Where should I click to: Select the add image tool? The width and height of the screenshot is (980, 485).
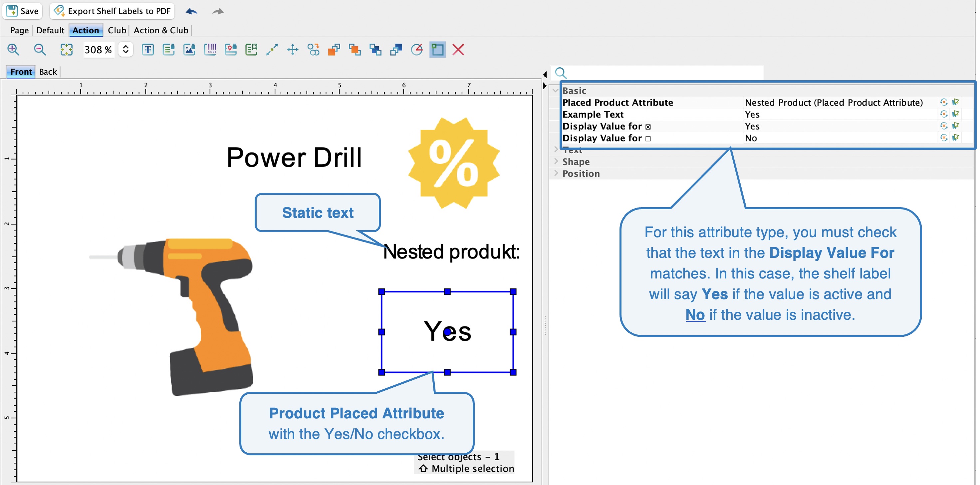[189, 50]
